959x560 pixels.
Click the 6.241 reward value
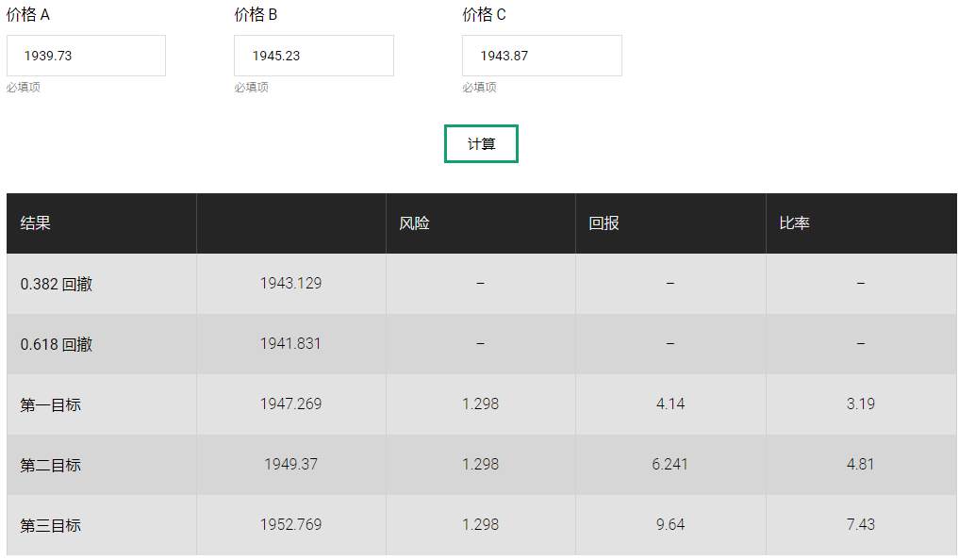[x=670, y=464]
